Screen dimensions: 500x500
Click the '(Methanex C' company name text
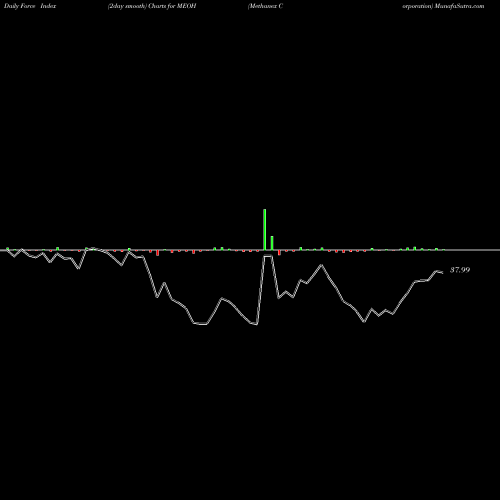tap(265, 6)
